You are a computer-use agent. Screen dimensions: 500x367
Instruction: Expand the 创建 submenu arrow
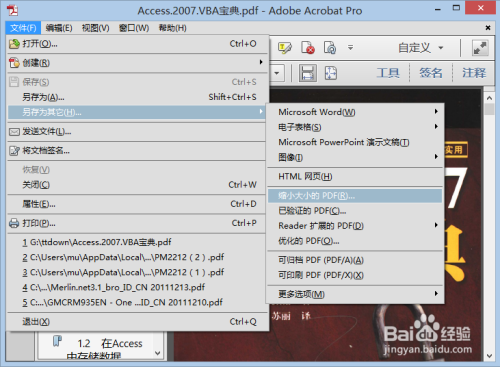click(261, 62)
